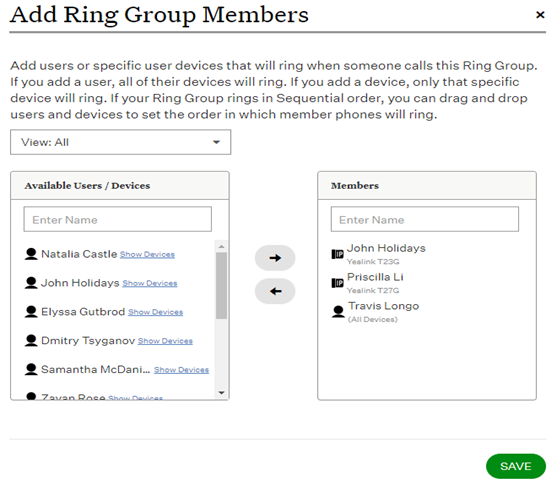Show Devices for Dmitry Tsyganov

point(165,341)
